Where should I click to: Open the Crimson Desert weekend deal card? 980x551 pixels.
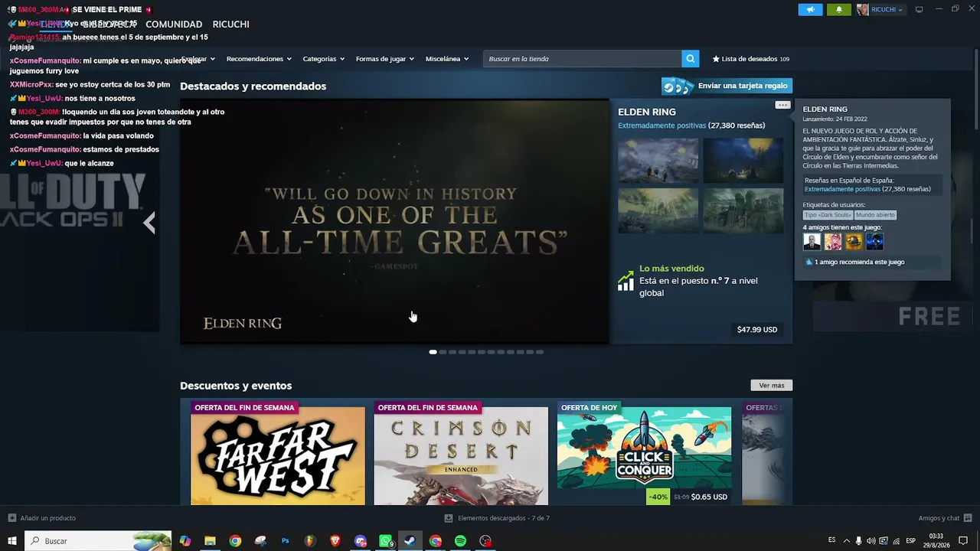click(x=461, y=452)
